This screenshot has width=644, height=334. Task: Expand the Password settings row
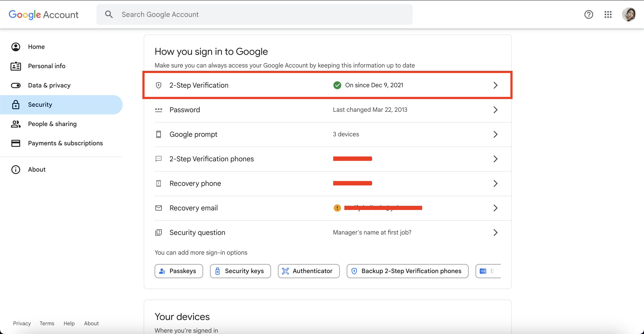(x=496, y=110)
